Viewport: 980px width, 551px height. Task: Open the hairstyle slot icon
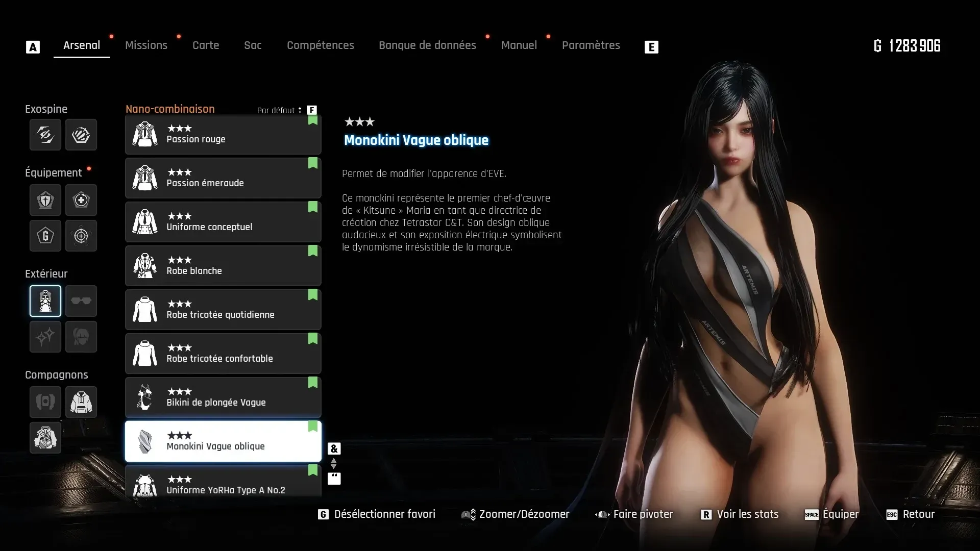pos(81,337)
